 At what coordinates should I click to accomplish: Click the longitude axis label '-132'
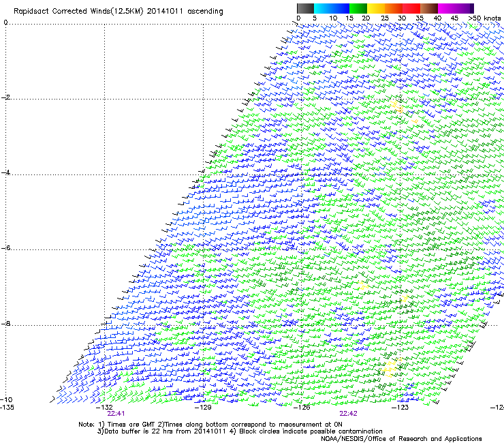coord(104,408)
